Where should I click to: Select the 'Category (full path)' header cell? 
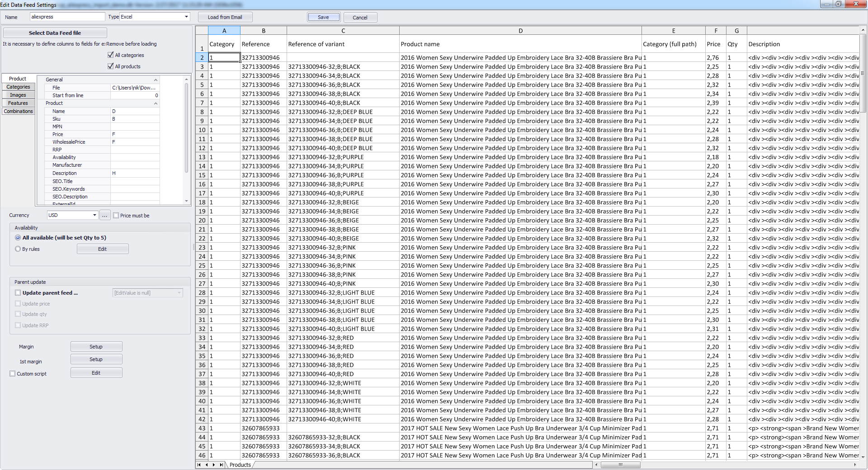[674, 44]
